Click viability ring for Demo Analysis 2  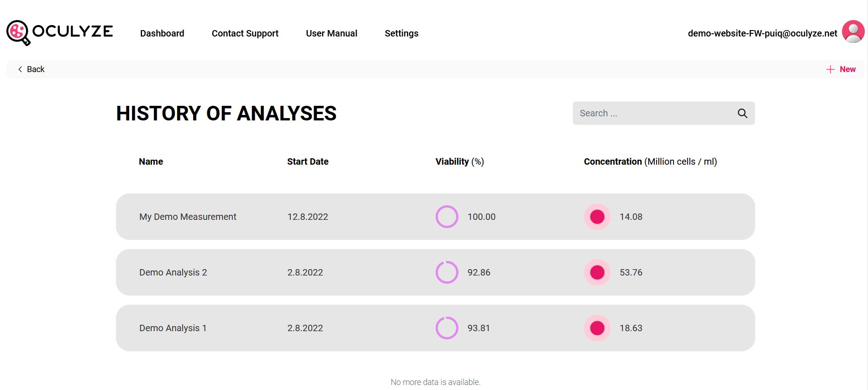pyautogui.click(x=447, y=272)
